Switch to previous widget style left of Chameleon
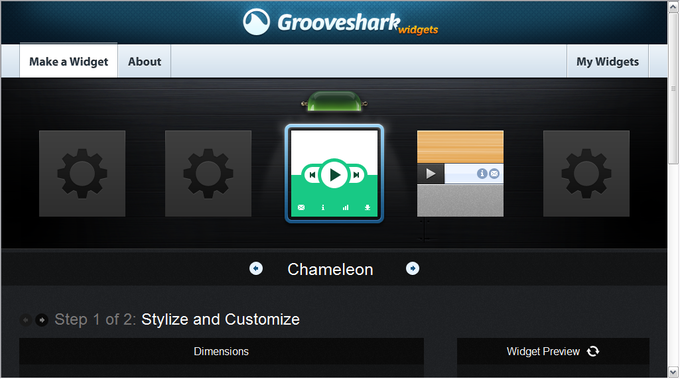 [x=256, y=268]
